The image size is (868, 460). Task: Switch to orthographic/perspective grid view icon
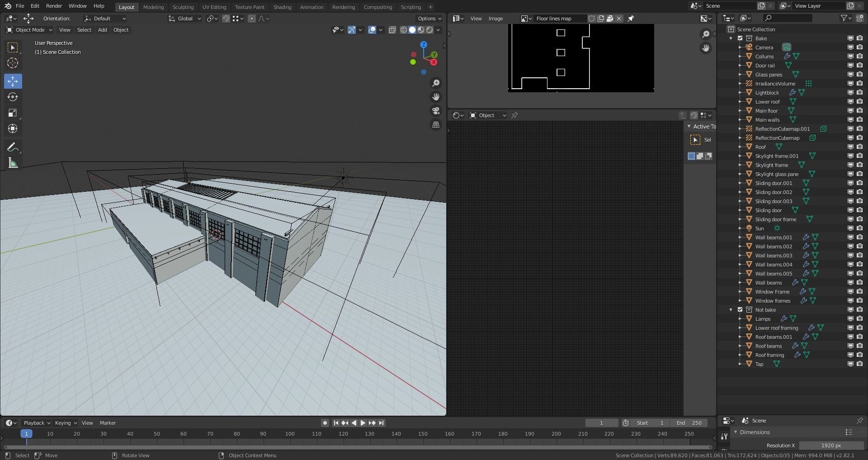(436, 125)
